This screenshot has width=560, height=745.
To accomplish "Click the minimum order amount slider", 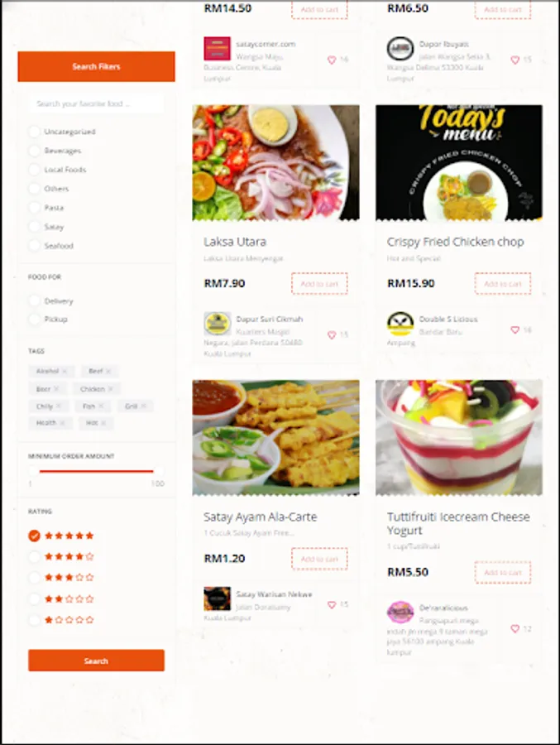I will pyautogui.click(x=97, y=471).
